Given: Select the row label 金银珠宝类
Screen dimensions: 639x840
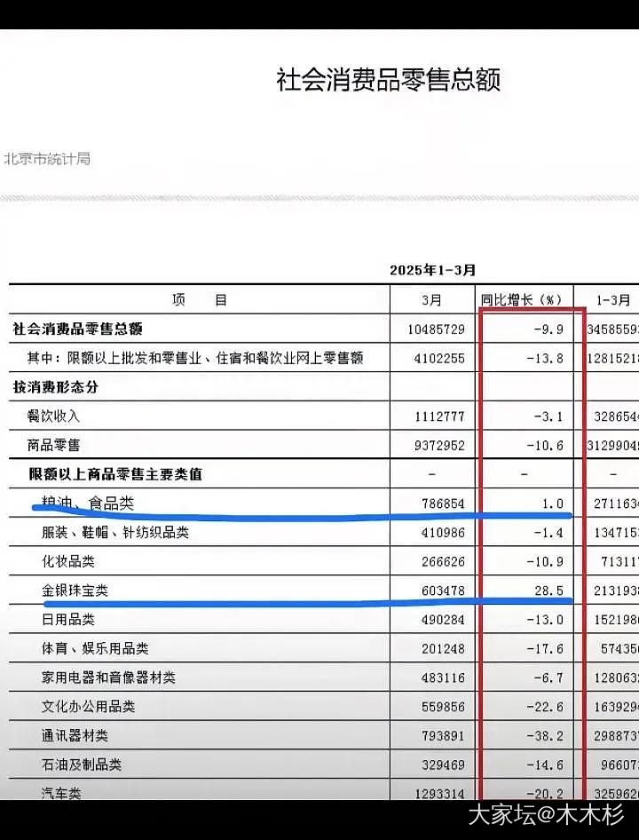Looking at the screenshot, I should coord(75,590).
